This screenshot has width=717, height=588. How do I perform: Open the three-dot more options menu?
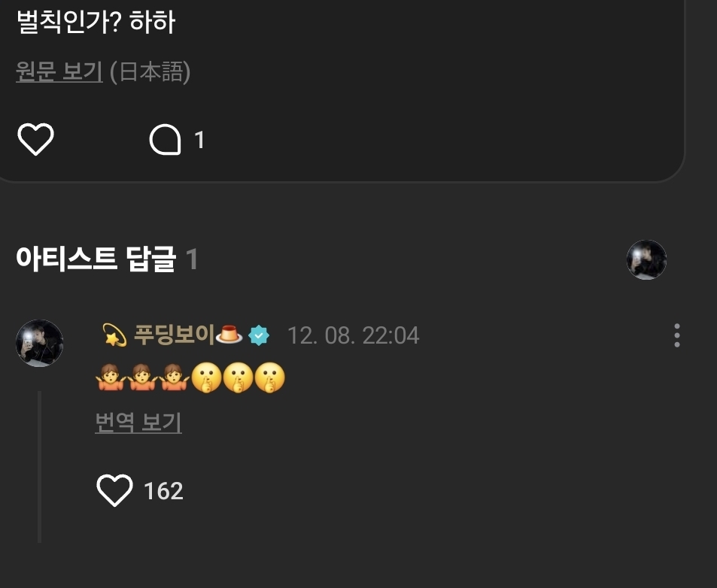click(677, 335)
